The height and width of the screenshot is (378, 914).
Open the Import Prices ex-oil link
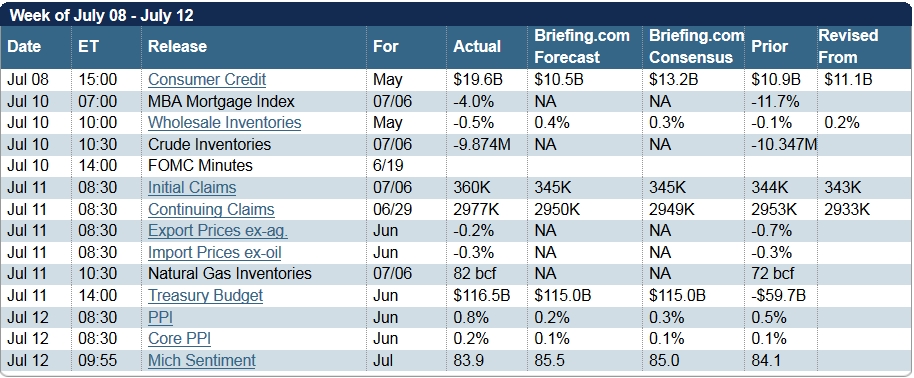pyautogui.click(x=215, y=253)
